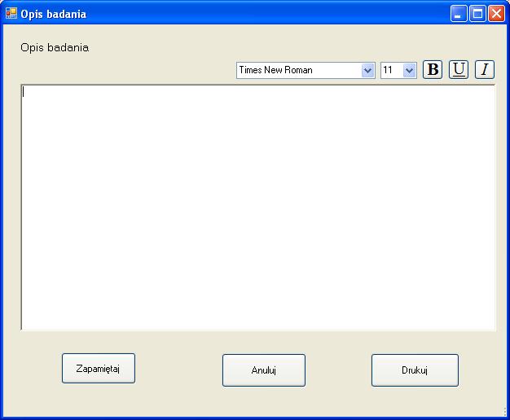Click the application icon in the title bar
510x420 pixels.
pyautogui.click(x=11, y=13)
